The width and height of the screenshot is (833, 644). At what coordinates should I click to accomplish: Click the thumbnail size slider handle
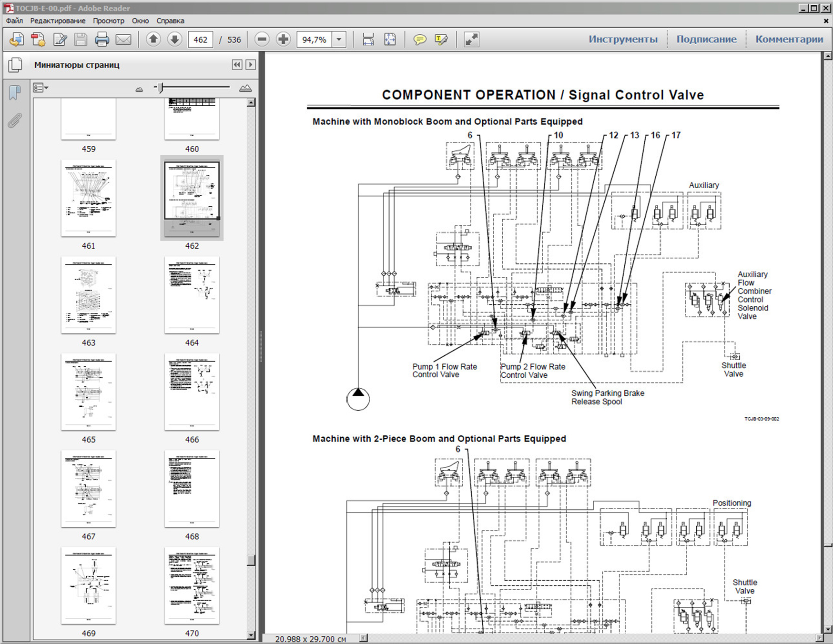161,88
